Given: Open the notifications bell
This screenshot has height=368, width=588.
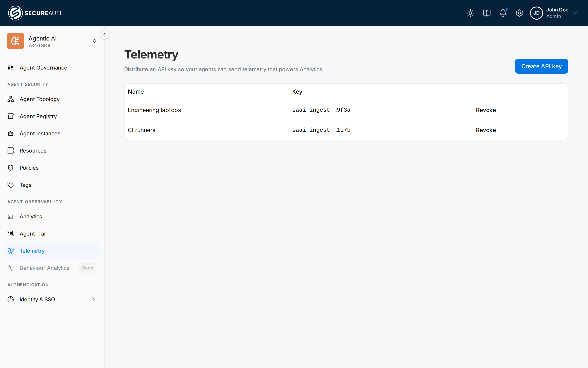Looking at the screenshot, I should pos(503,13).
